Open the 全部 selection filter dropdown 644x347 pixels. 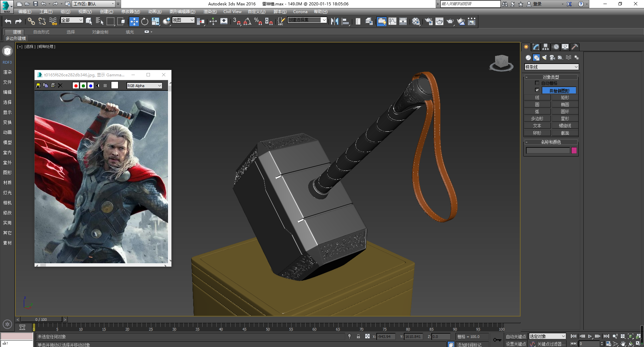click(72, 20)
